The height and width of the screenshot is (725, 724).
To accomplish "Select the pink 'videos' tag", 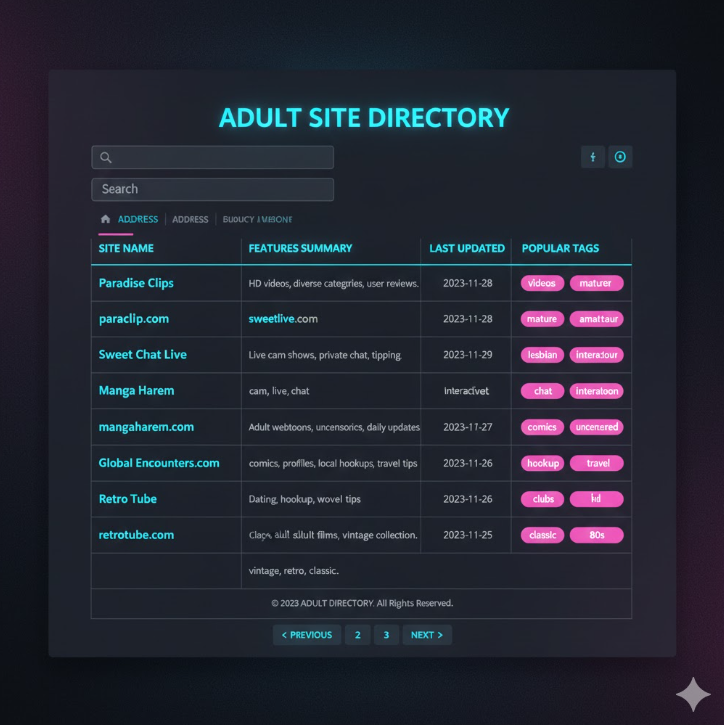I will (x=542, y=283).
